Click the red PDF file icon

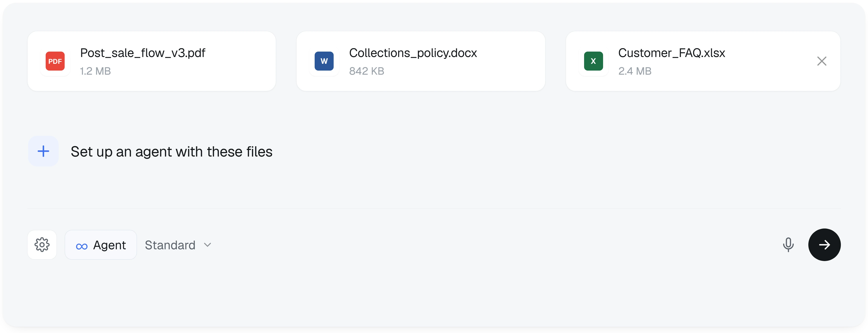[x=55, y=61]
